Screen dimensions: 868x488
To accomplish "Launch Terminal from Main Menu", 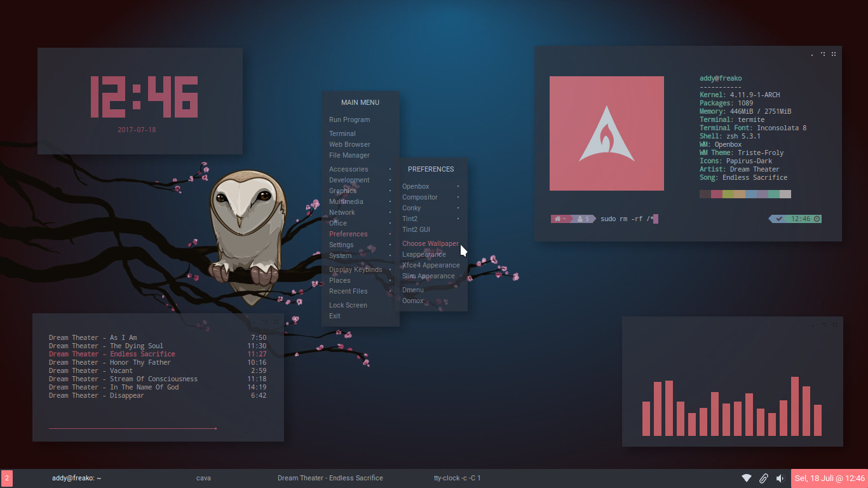I will (360, 133).
